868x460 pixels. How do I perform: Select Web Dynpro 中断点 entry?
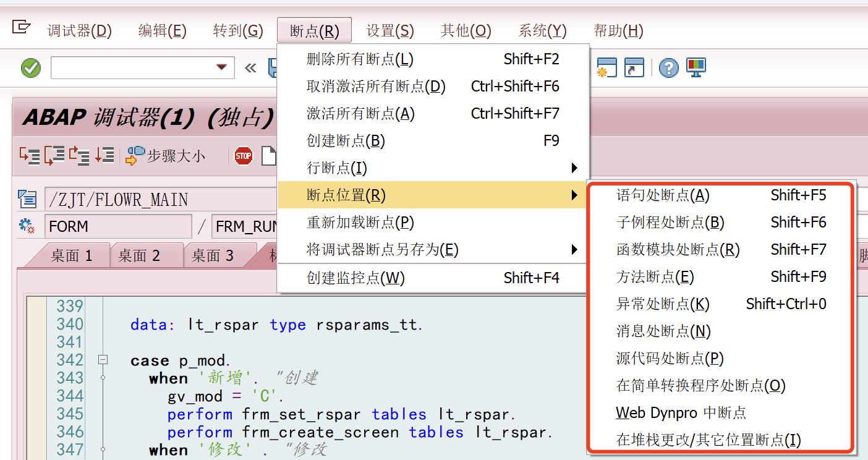[721, 413]
